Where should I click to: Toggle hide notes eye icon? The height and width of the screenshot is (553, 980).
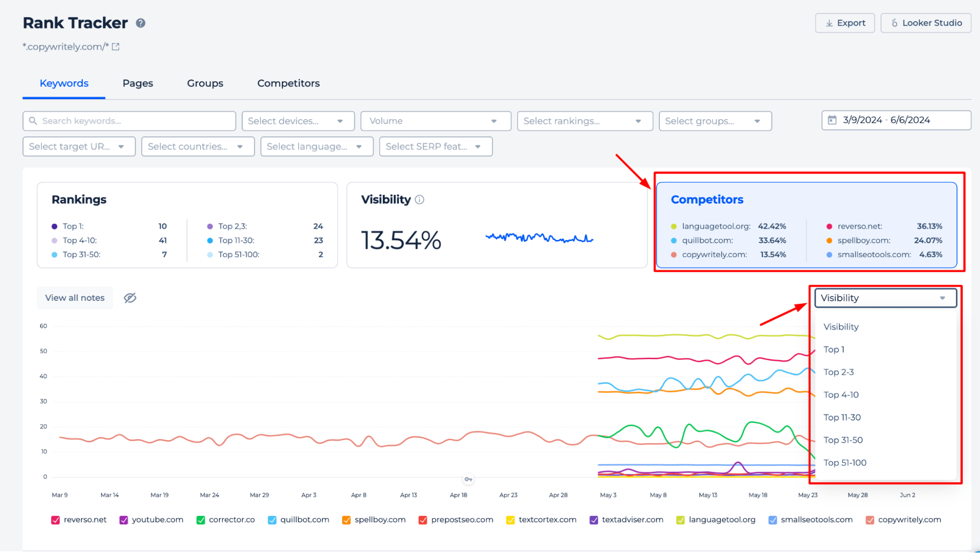130,298
